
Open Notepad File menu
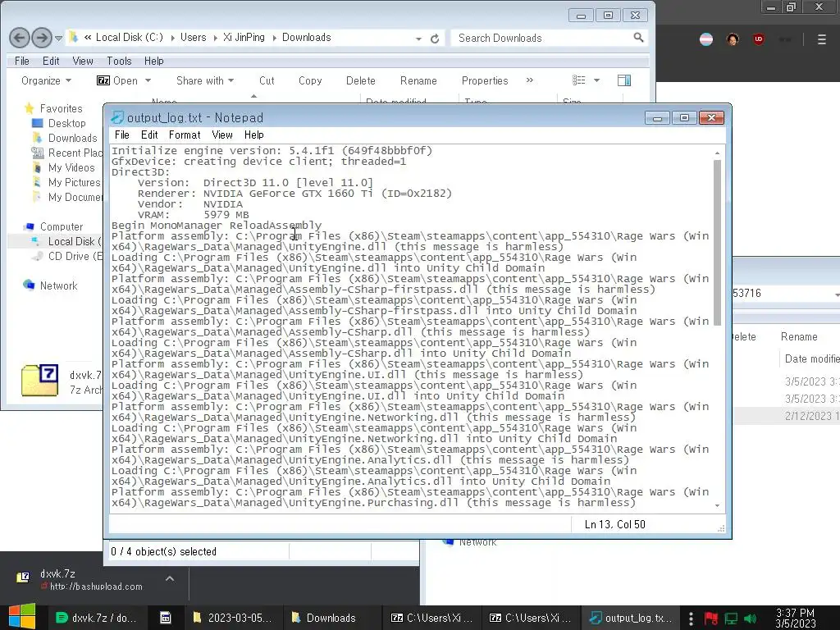[x=122, y=135]
